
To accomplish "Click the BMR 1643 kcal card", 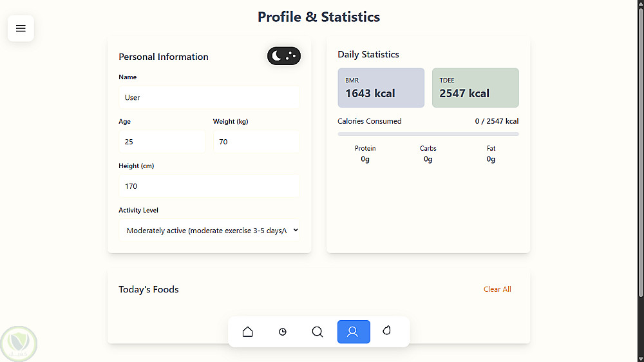I will tap(381, 88).
